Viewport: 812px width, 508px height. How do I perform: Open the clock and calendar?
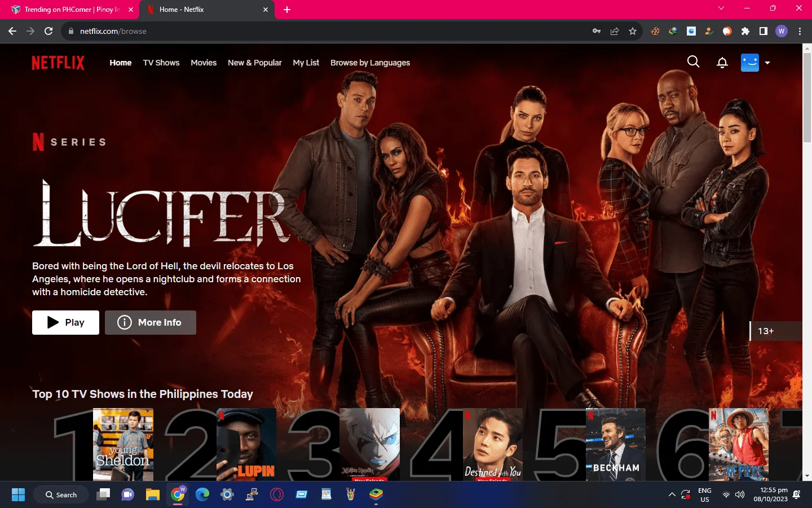click(771, 495)
